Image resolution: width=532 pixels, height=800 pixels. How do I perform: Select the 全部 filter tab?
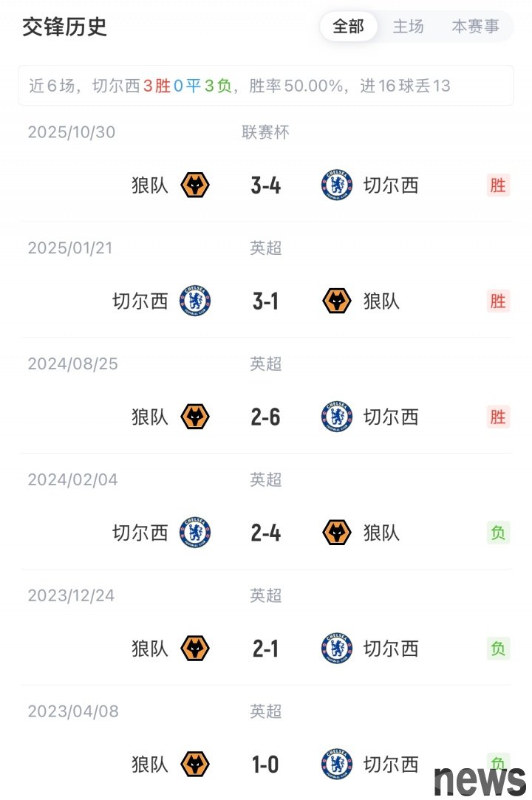348,27
